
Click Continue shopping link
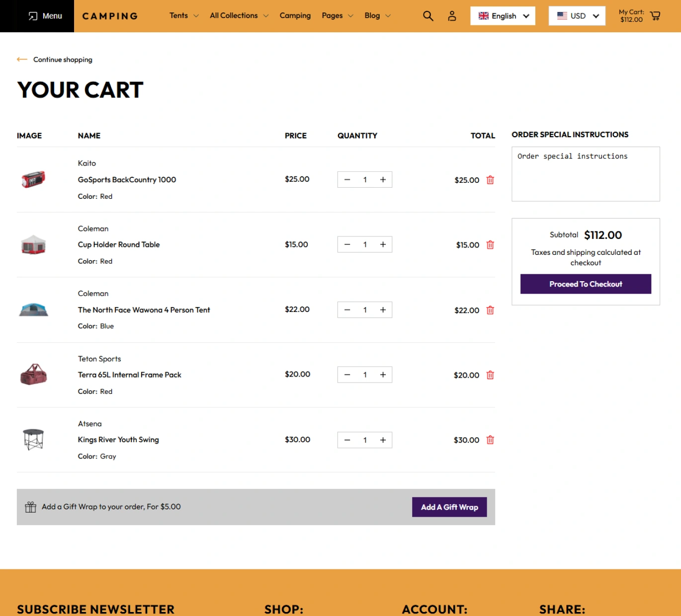pos(63,60)
